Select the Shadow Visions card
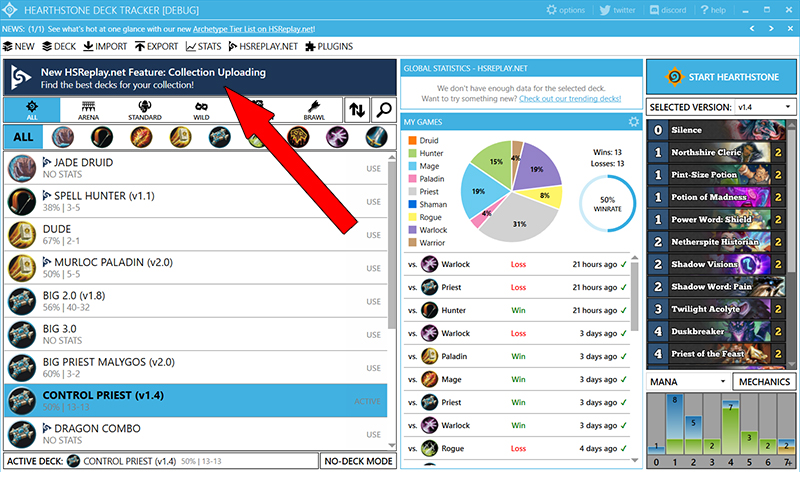800x488 pixels. coord(716,264)
